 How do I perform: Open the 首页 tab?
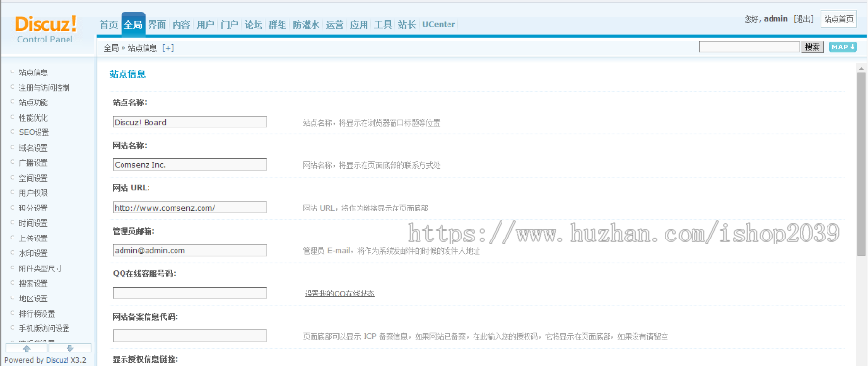click(108, 24)
